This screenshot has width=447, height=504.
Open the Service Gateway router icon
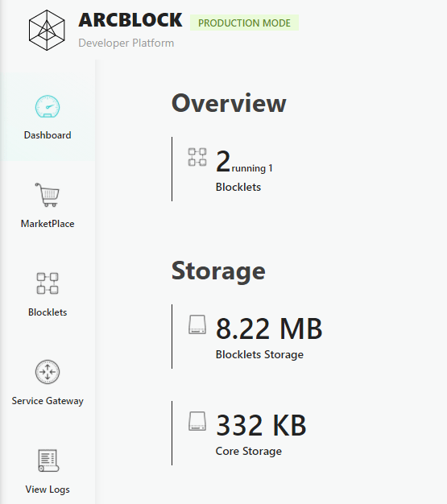[48, 372]
